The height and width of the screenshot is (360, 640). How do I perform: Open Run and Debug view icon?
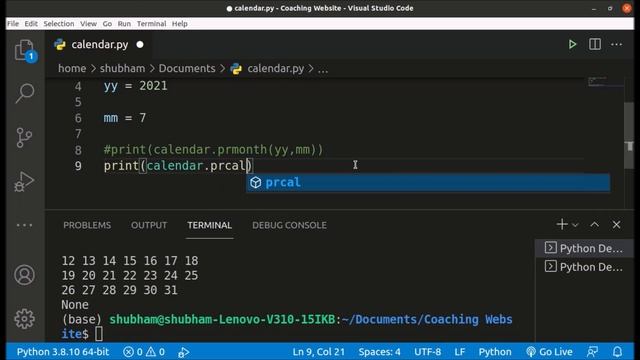(24, 182)
